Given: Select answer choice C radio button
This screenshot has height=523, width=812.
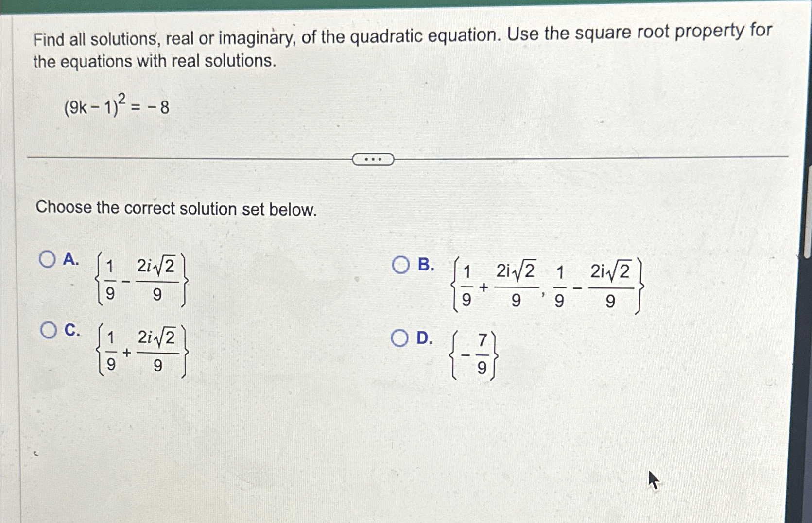Looking at the screenshot, I should (49, 330).
